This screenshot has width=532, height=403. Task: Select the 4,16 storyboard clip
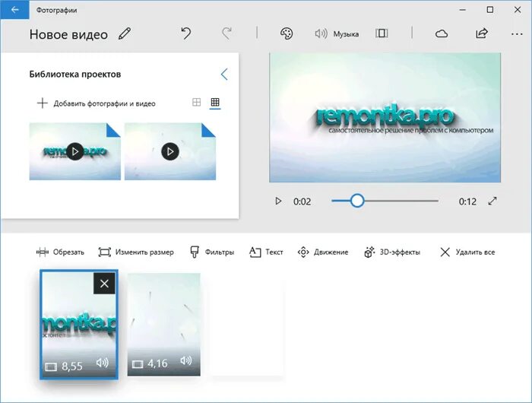[164, 324]
